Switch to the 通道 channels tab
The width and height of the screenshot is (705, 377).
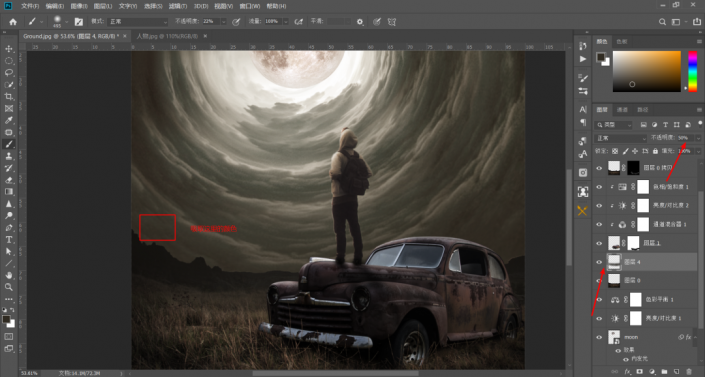[x=622, y=110]
